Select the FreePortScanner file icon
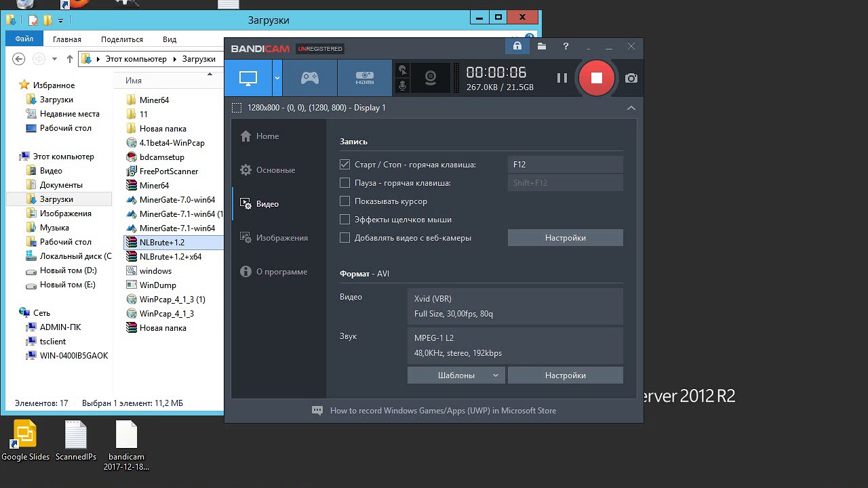This screenshot has width=868, height=488. point(132,171)
